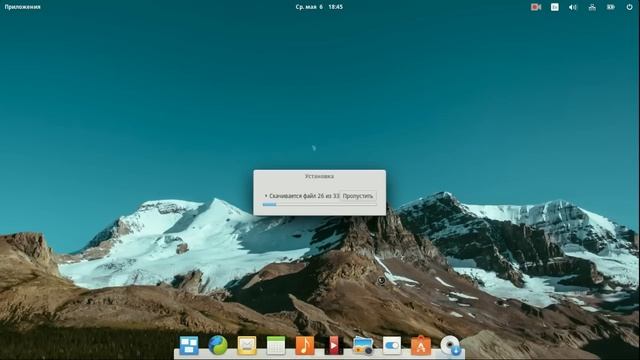Open the disc installer icon in dock
Screen dimensions: 640x360
(450, 345)
